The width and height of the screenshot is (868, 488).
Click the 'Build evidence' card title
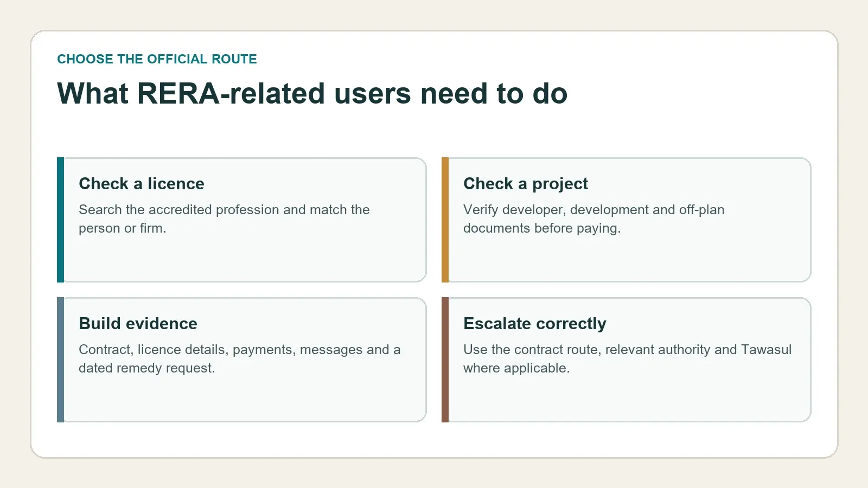(138, 324)
